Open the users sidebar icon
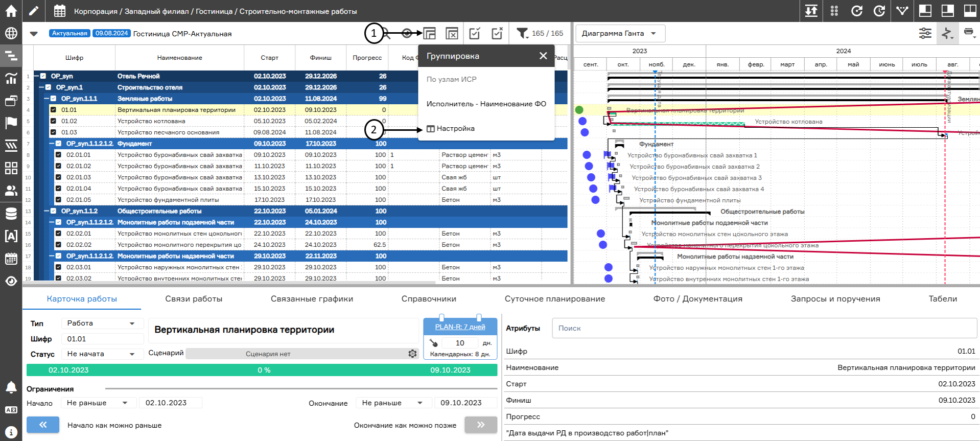Image resolution: width=980 pixels, height=441 pixels. [11, 191]
